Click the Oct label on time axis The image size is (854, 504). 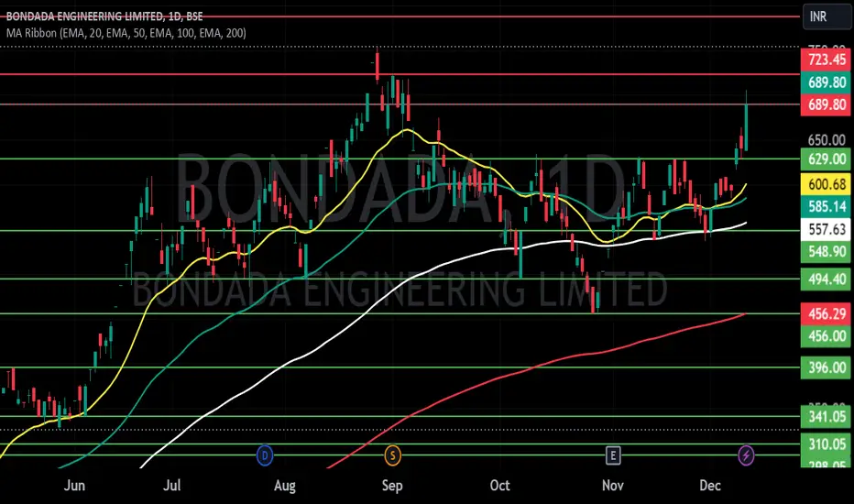(500, 486)
